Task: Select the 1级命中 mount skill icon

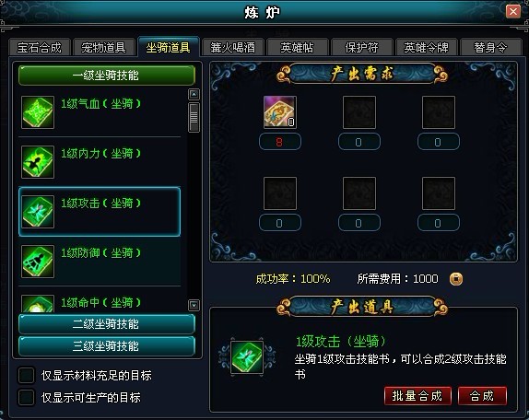Action: [x=38, y=303]
